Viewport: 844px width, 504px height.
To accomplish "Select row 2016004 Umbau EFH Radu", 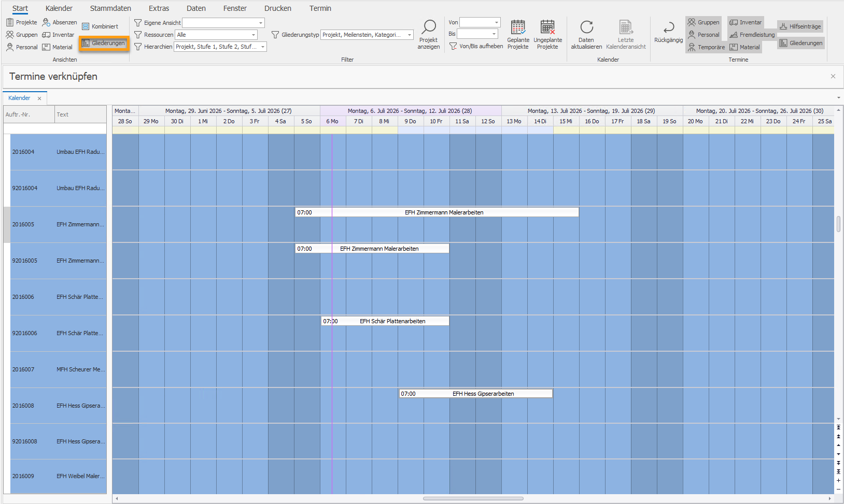I will (x=58, y=152).
